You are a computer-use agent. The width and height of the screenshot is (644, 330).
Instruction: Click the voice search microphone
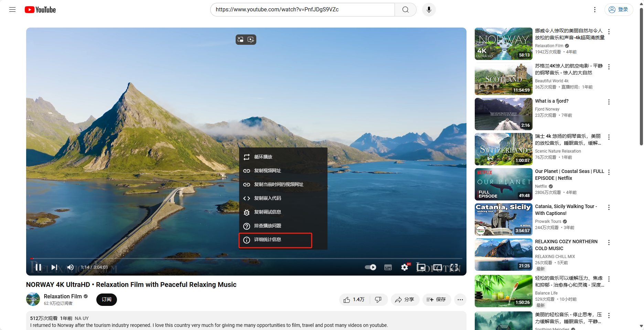click(x=429, y=10)
